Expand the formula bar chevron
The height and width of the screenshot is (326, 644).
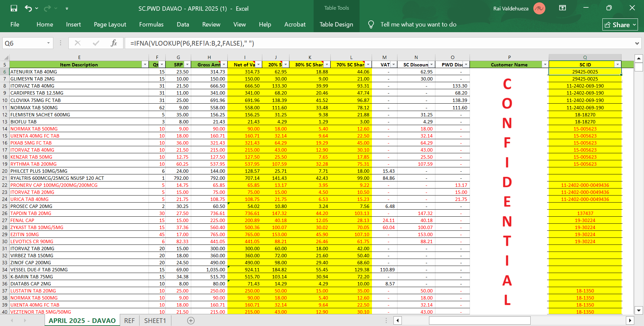point(637,43)
